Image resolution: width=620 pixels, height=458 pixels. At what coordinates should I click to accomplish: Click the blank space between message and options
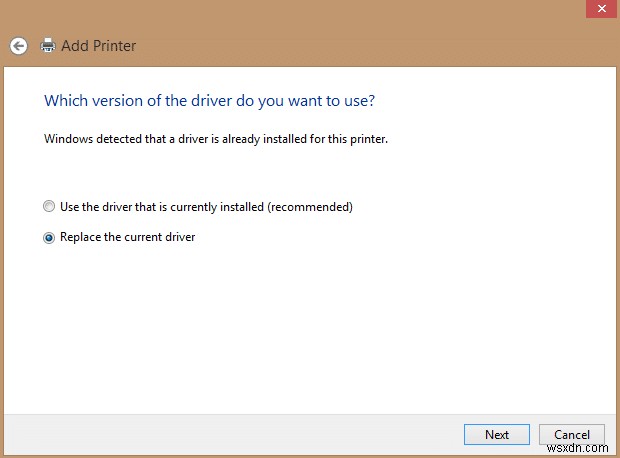(300, 172)
